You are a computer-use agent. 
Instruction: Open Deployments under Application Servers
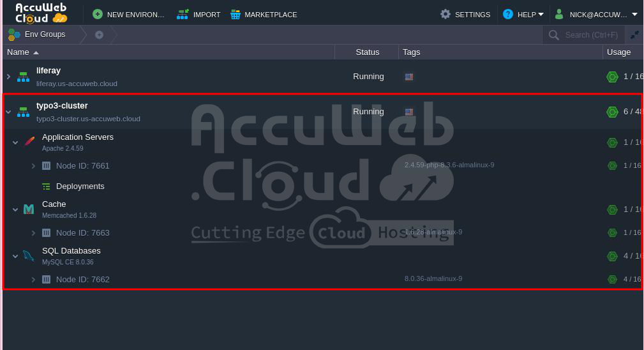[80, 186]
